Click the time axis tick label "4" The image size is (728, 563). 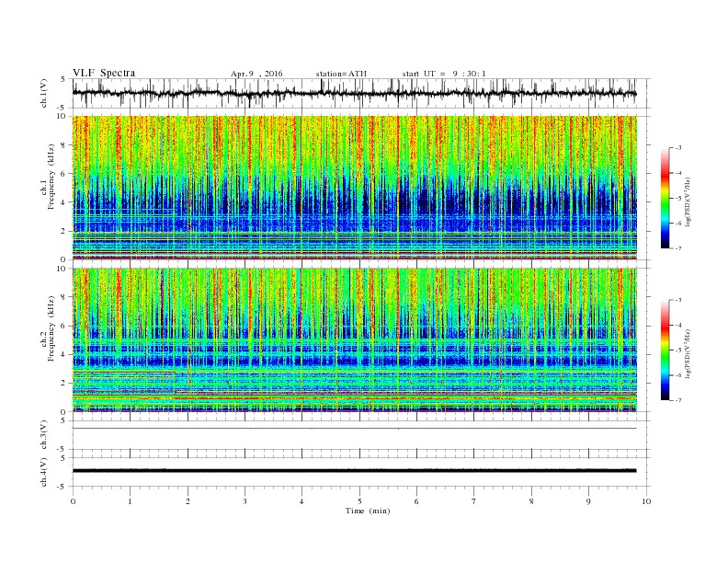click(301, 501)
